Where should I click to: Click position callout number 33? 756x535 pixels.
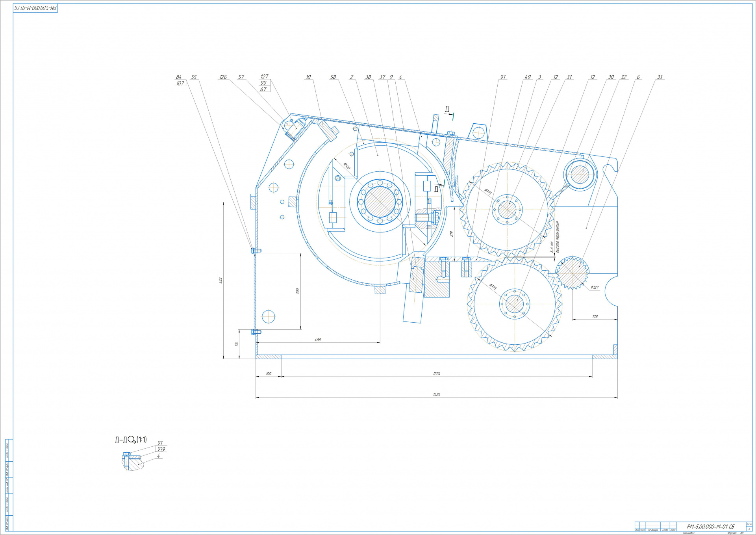click(x=660, y=77)
